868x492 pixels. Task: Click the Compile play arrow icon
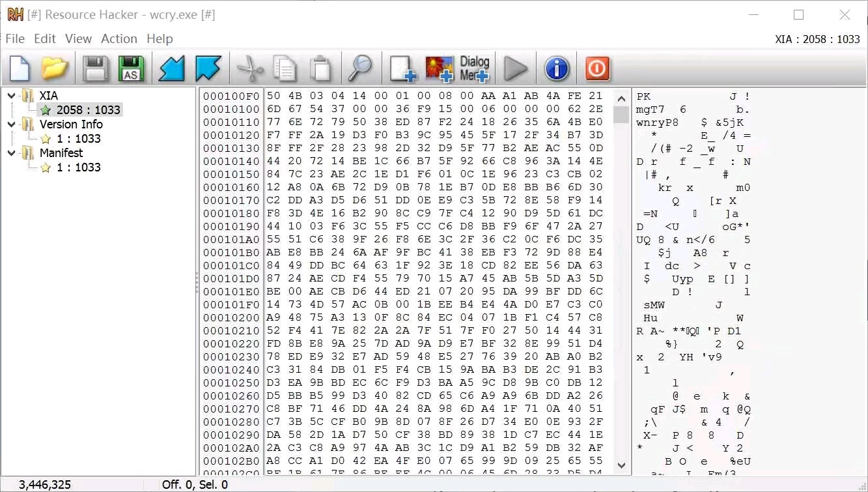516,68
